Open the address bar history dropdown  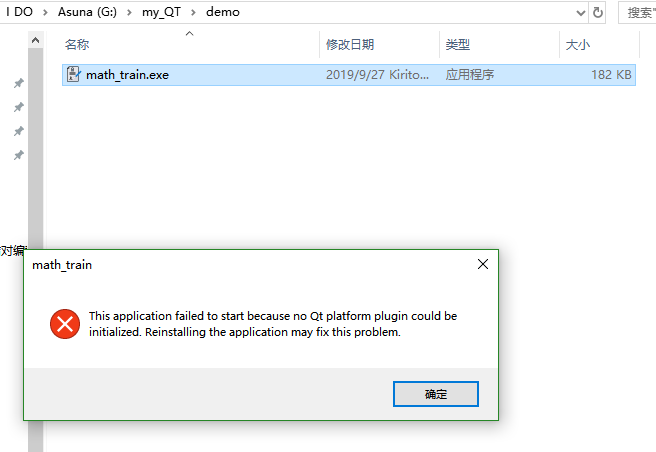click(x=580, y=13)
